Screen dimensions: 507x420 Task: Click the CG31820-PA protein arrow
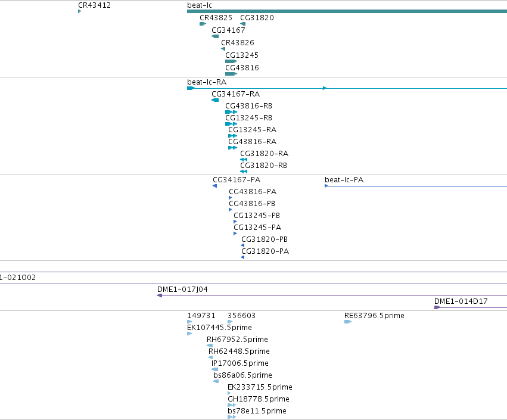point(243,257)
